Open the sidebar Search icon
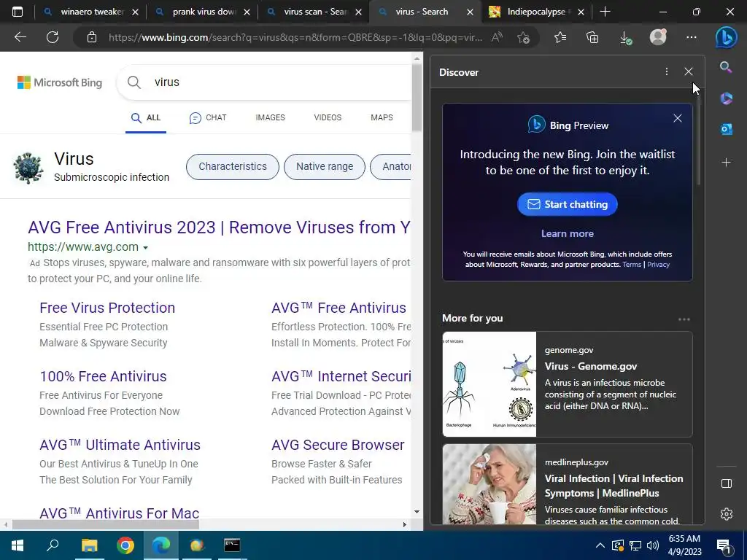 pyautogui.click(x=726, y=67)
